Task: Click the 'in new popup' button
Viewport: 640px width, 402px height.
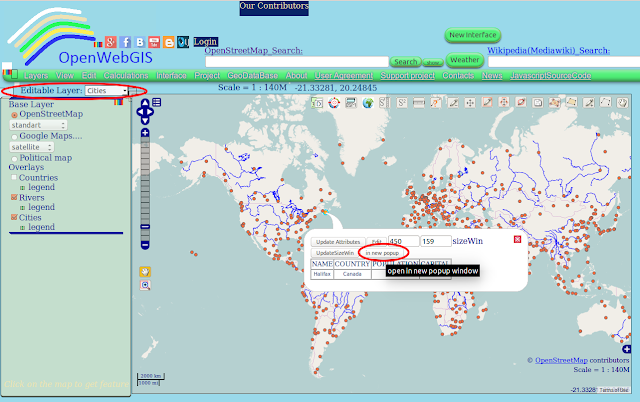Action: pyautogui.click(x=382, y=253)
